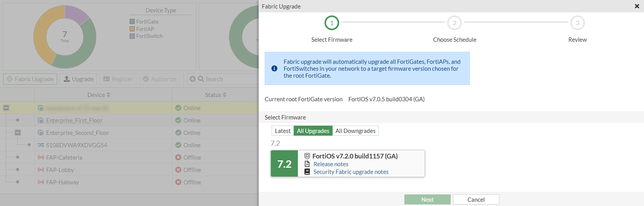The image size is (644, 206).
Task: Click the Next button
Action: [x=427, y=199]
